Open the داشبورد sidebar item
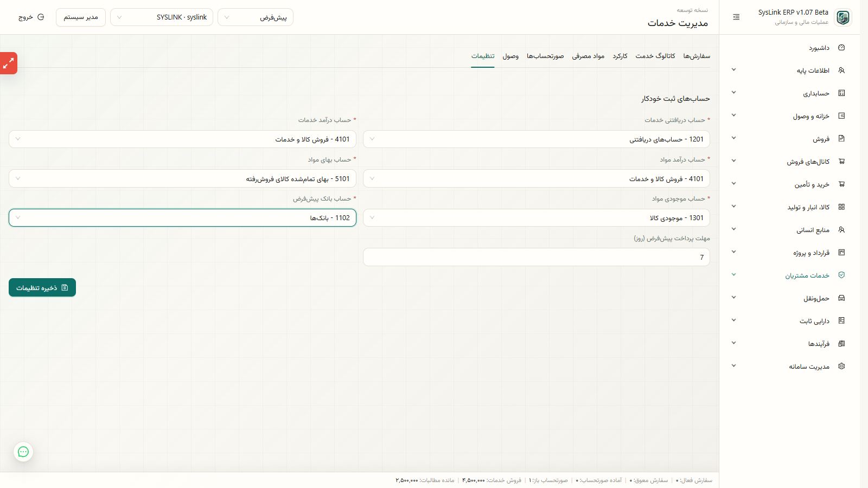Image resolution: width=868 pixels, height=488 pixels. [x=789, y=48]
